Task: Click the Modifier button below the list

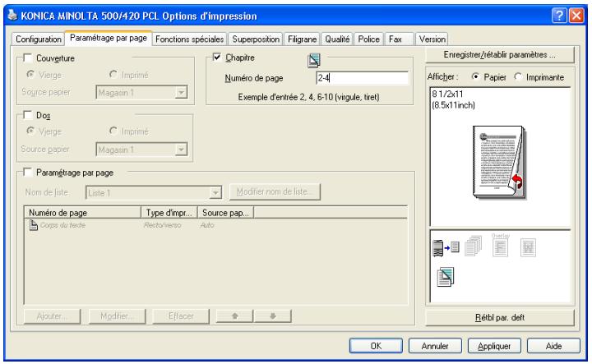Action: [117, 316]
